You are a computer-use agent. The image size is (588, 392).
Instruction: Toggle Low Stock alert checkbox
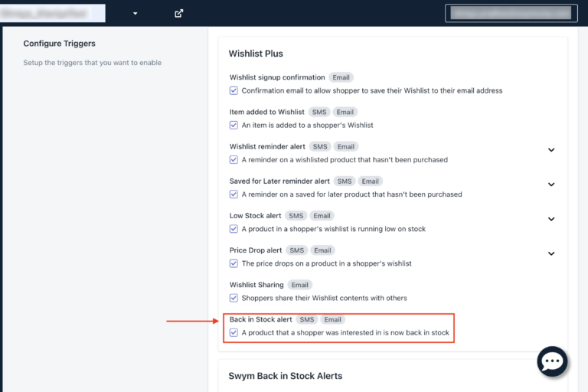[234, 229]
